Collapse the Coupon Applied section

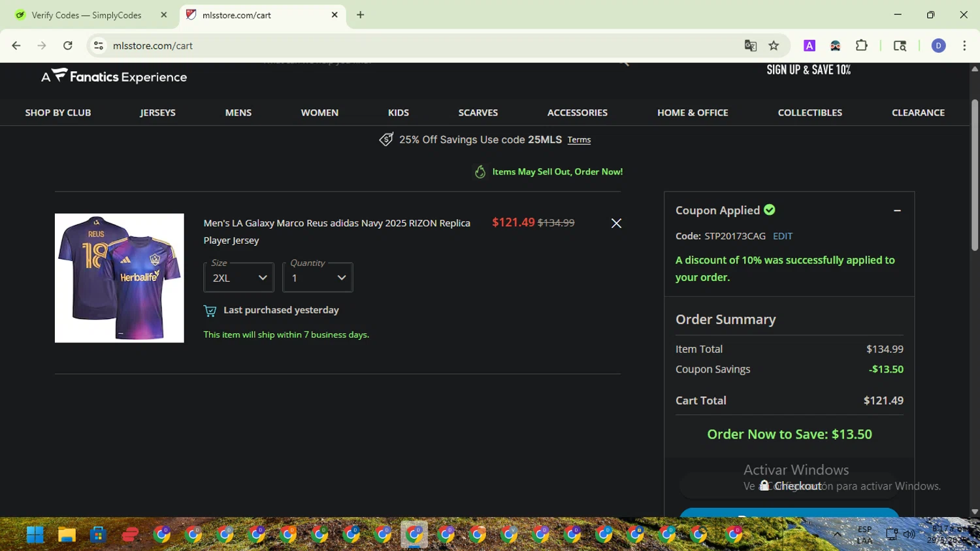coord(897,210)
